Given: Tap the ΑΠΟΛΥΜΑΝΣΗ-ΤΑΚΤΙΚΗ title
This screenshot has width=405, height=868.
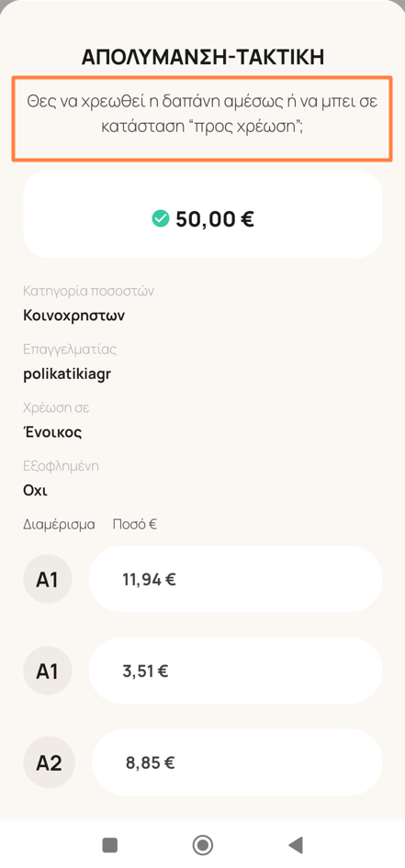Looking at the screenshot, I should 203,57.
